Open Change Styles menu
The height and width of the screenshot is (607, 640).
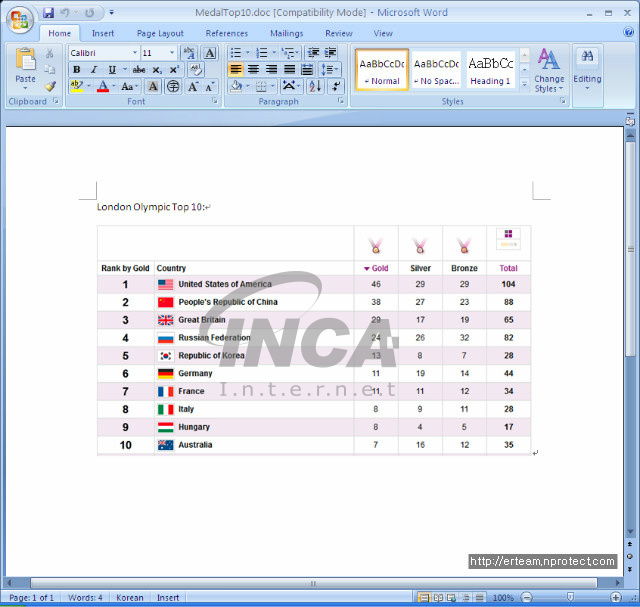(x=549, y=70)
